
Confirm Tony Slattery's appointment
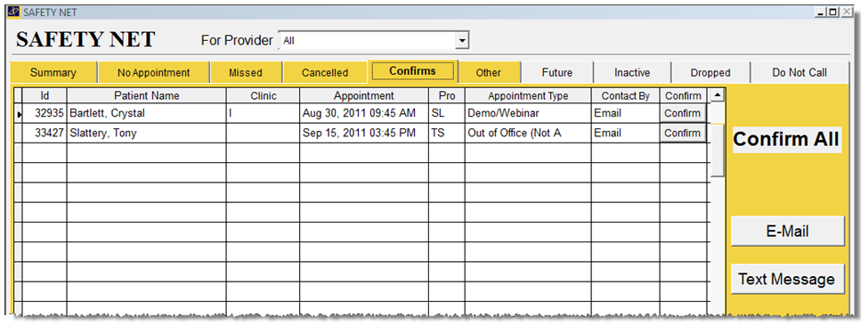[x=683, y=133]
